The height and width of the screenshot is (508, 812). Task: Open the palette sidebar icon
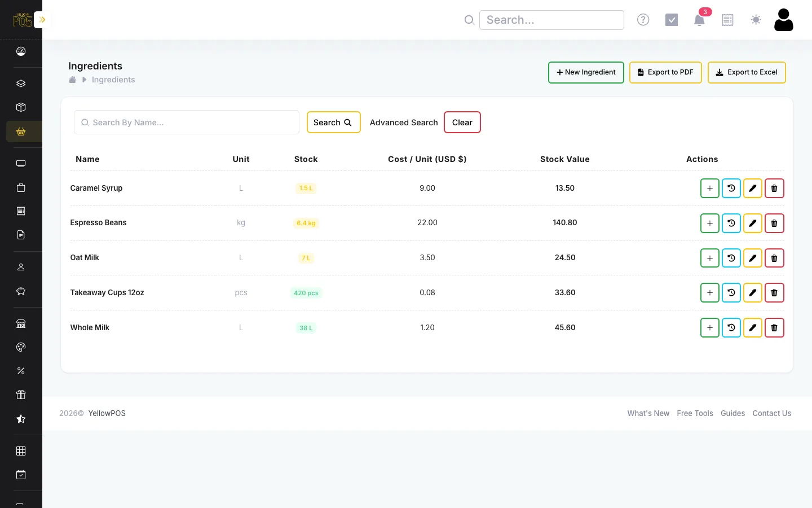[x=21, y=347]
